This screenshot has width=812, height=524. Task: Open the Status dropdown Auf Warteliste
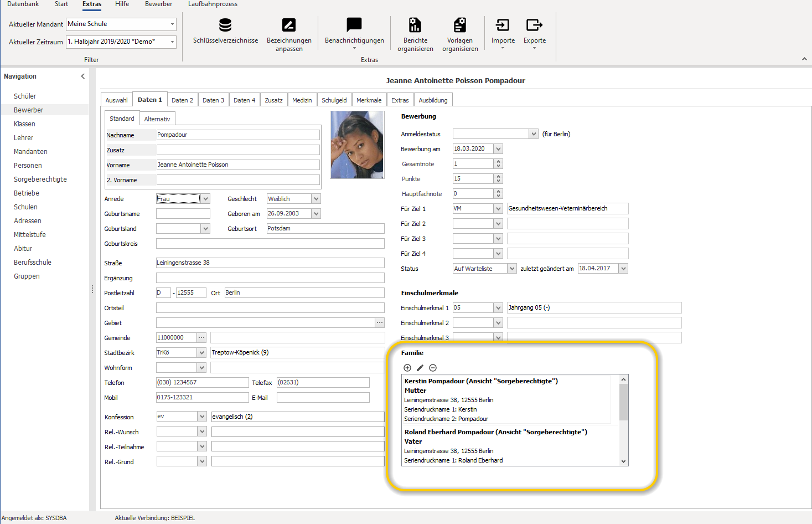pos(512,269)
